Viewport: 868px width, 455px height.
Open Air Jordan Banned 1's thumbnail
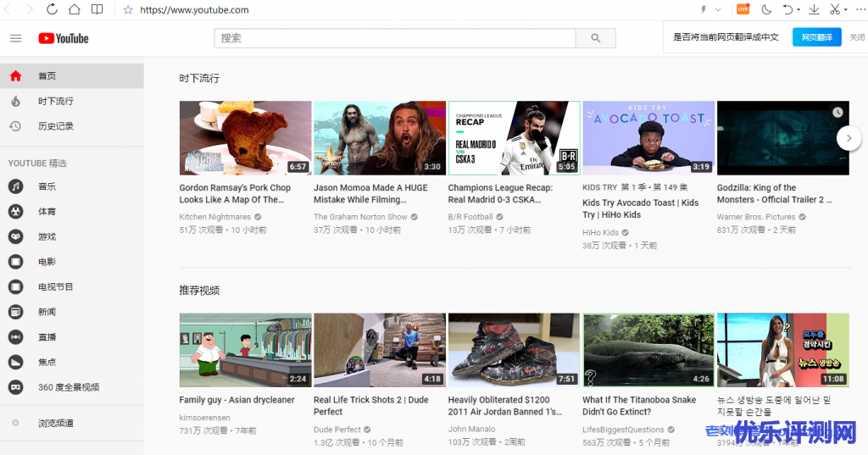515,350
